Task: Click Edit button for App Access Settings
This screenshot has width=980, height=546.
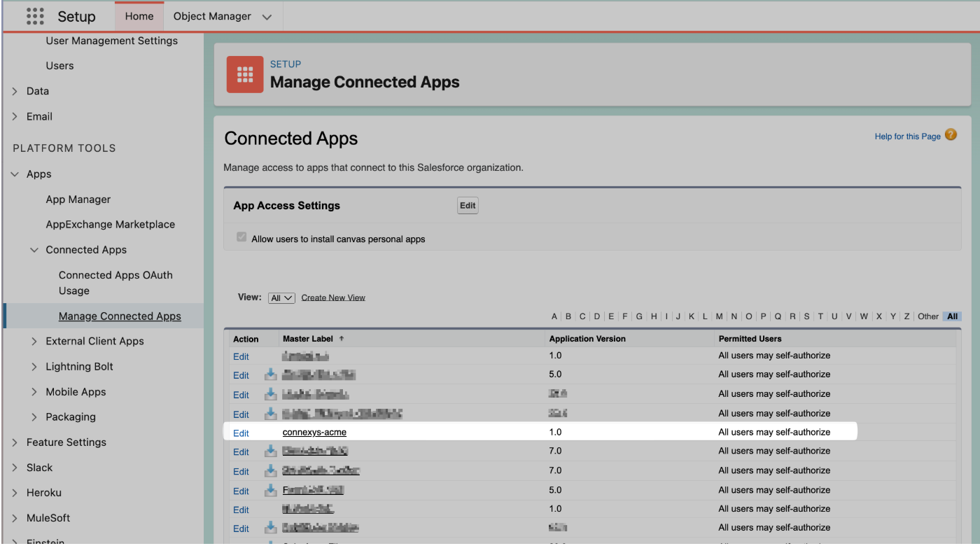Action: tap(468, 206)
